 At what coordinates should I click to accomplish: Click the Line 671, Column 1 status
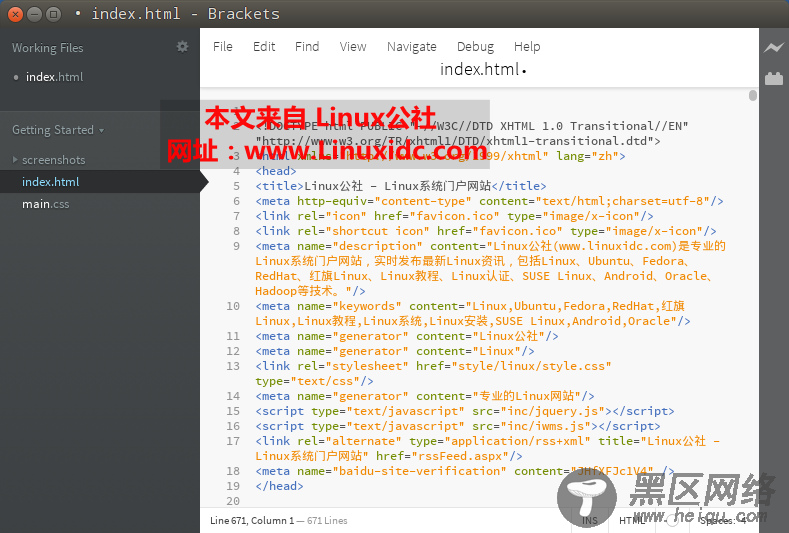[x=252, y=520]
